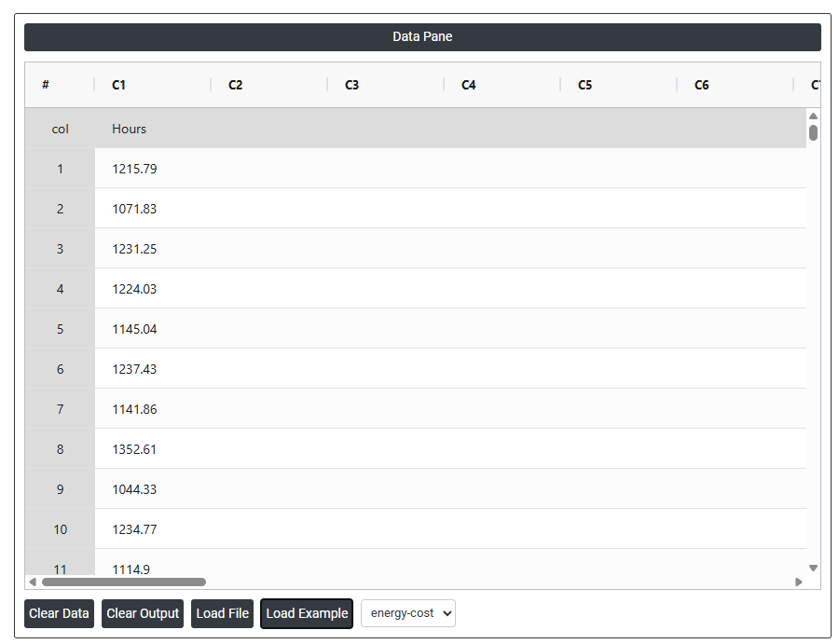Click the vertical scrollbar thumb

click(x=813, y=132)
